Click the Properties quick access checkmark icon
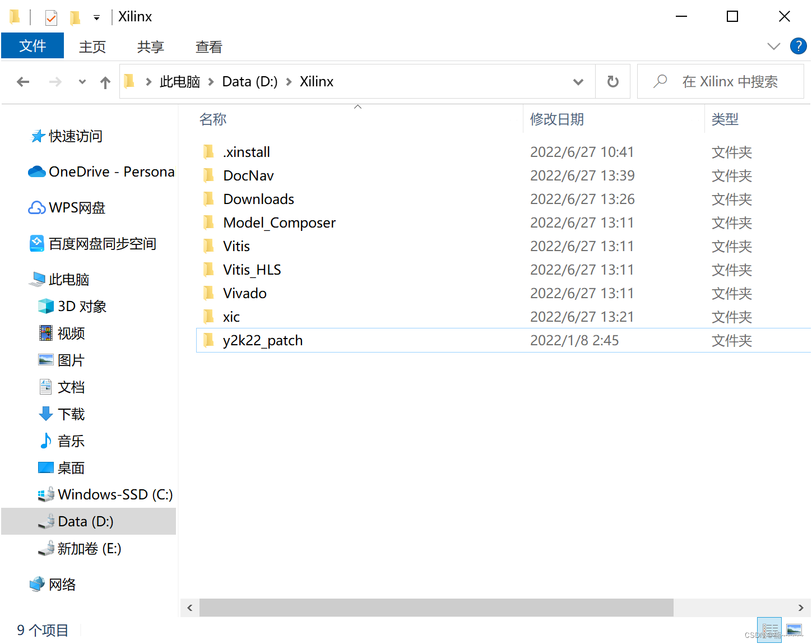812x644 pixels. 51,17
